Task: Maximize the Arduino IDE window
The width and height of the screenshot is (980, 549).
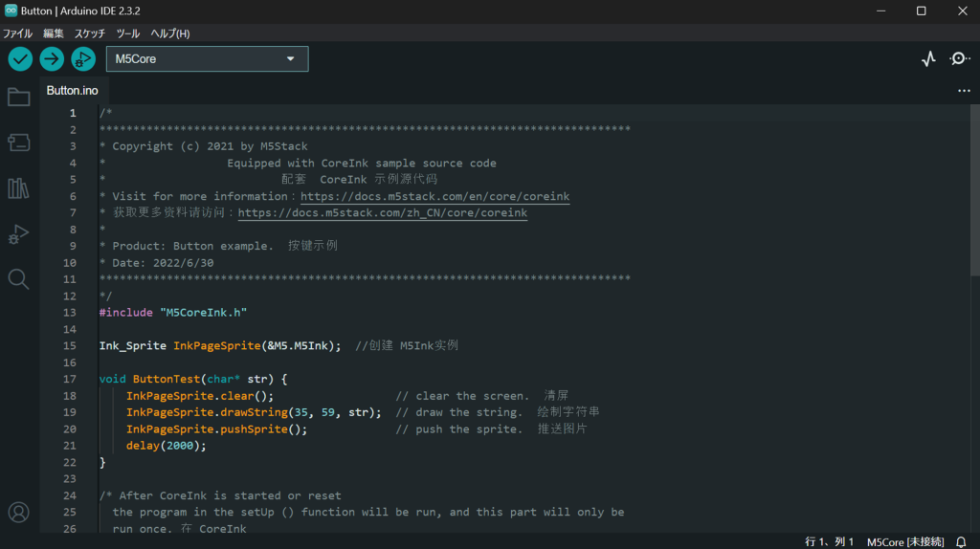Action: (x=922, y=11)
